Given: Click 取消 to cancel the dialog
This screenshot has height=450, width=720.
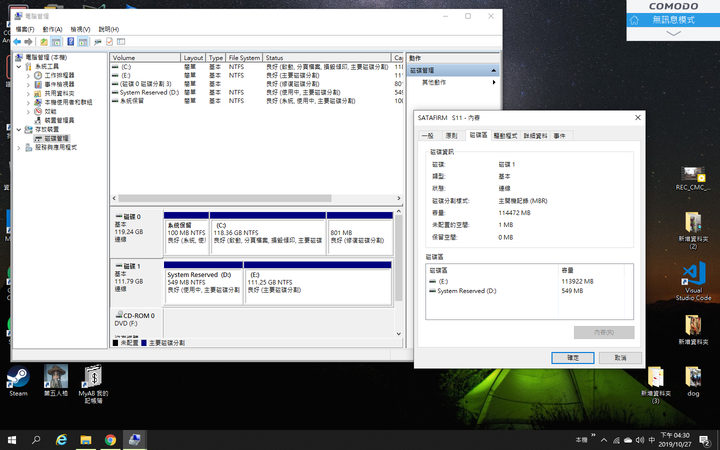Looking at the screenshot, I should 620,358.
